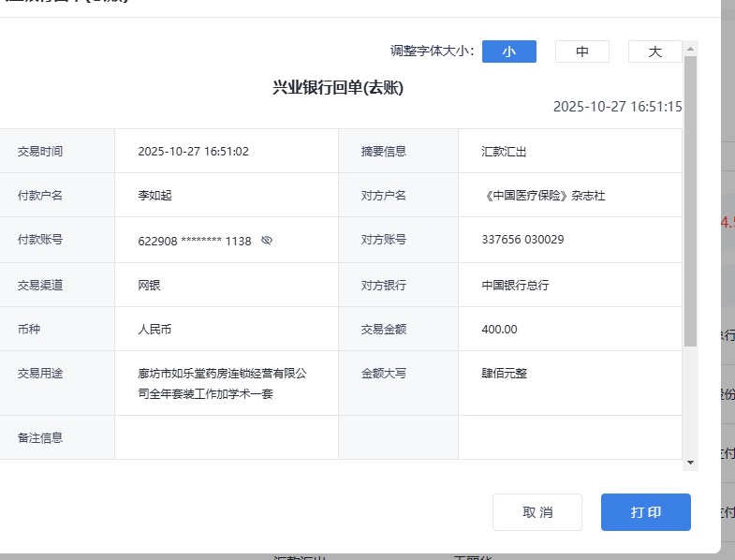Set font size to 小 (small)
The image size is (735, 560).
pos(508,52)
